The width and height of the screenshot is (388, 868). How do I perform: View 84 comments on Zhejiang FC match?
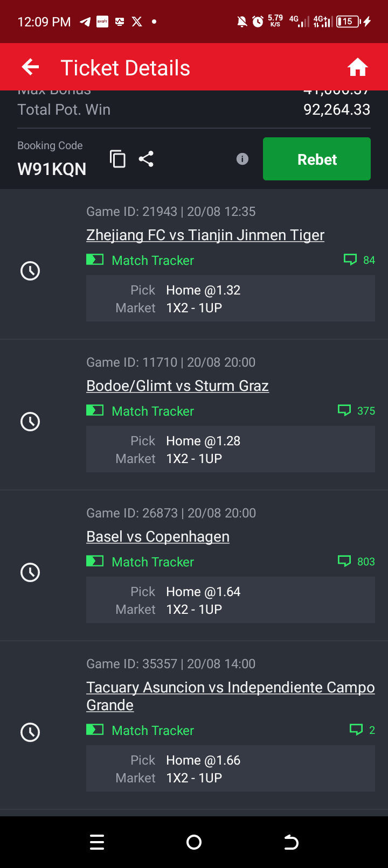359,260
